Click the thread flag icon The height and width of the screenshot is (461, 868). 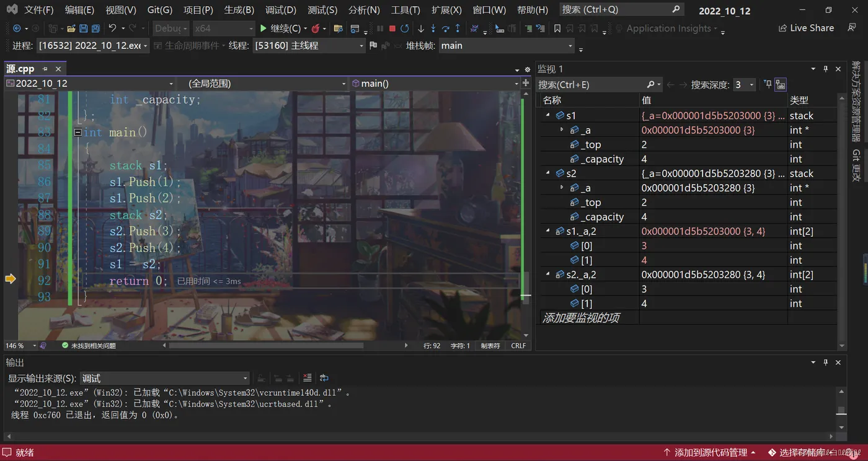pyautogui.click(x=373, y=45)
